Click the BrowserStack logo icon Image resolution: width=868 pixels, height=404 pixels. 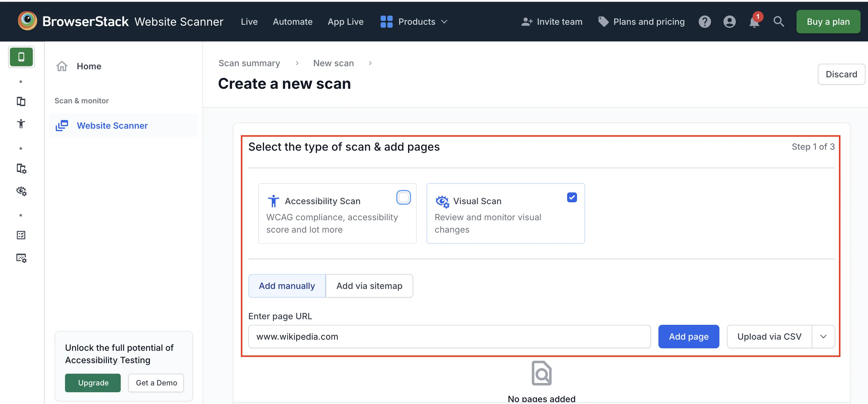coord(27,21)
